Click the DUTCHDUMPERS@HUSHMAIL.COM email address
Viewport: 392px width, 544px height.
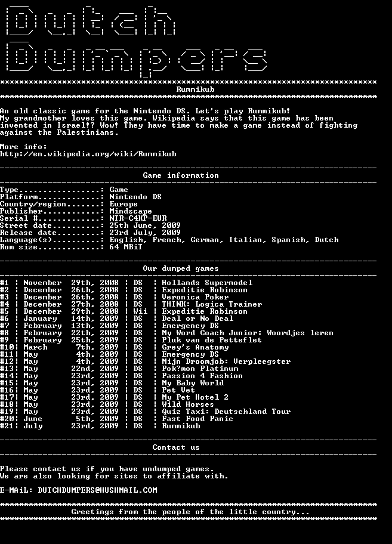tap(97, 490)
